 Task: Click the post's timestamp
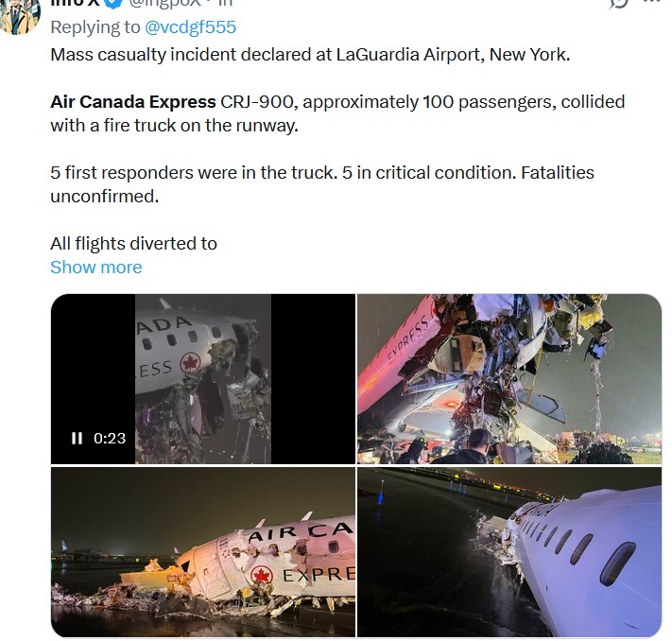[x=225, y=4]
